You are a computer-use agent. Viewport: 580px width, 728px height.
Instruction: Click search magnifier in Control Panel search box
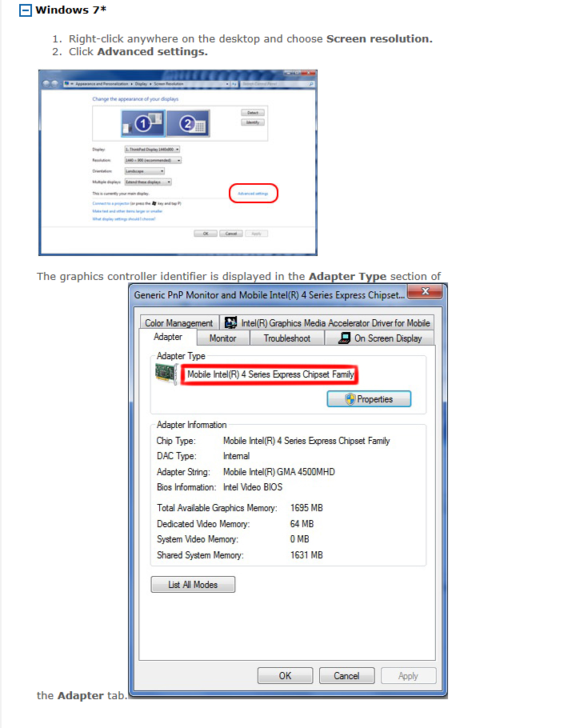[311, 84]
